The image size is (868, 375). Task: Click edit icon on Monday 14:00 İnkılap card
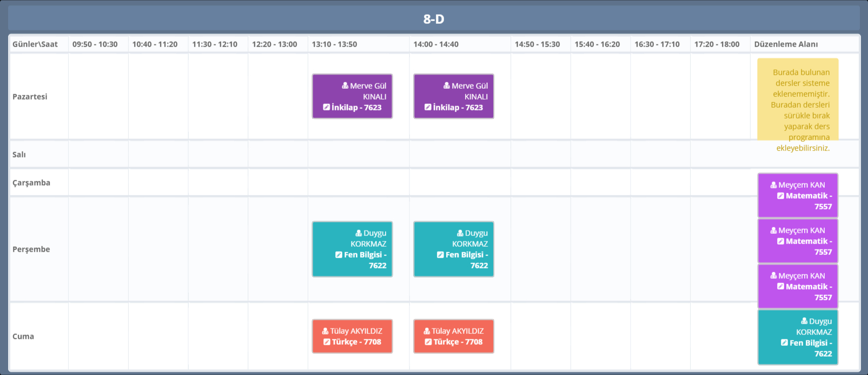[428, 107]
